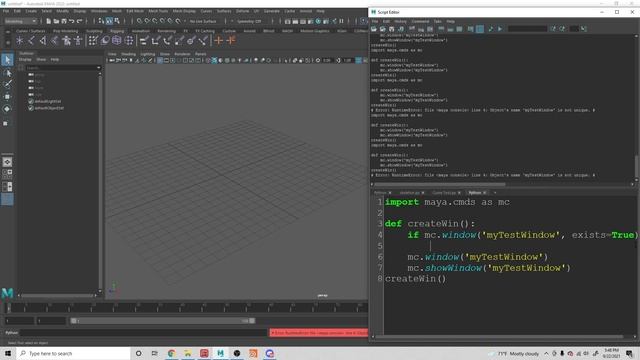Viewport: 640px width, 360px height.
Task: Add new script tab with plus button
Action: pyautogui.click(x=495, y=193)
